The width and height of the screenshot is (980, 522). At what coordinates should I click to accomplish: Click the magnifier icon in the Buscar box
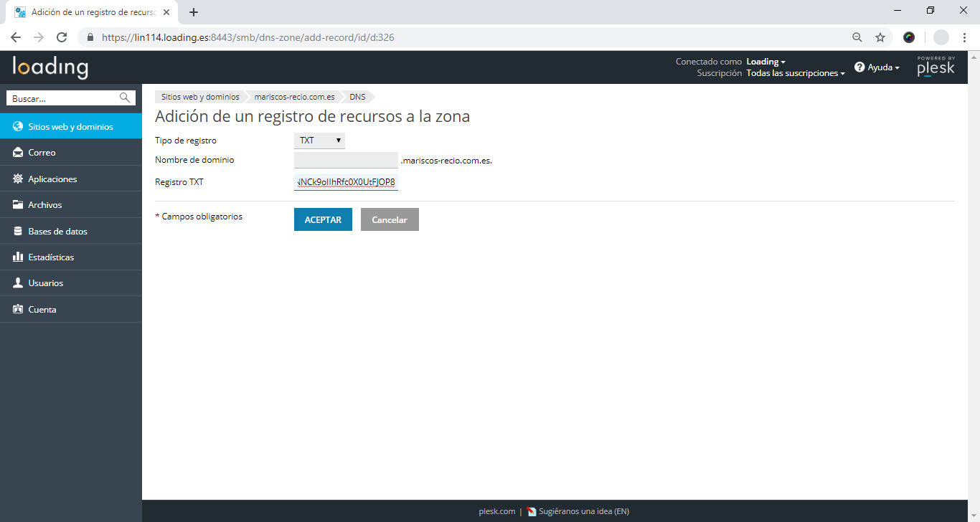click(x=125, y=98)
